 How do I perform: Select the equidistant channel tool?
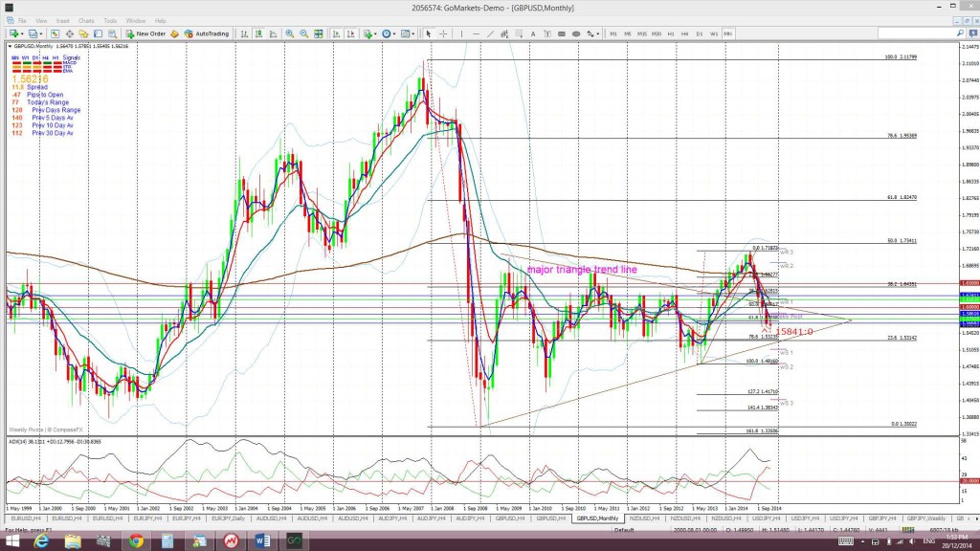pos(504,33)
